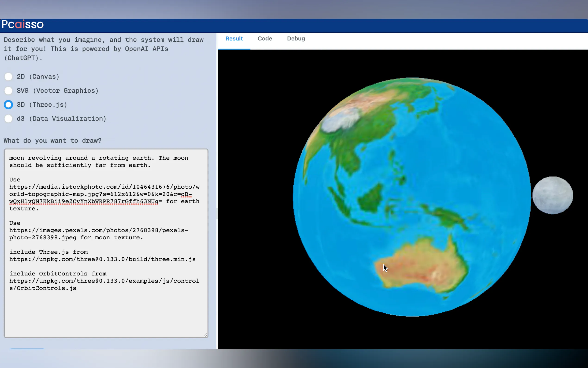Select the 3D (Three.js) radio button
588x368 pixels.
pos(9,105)
